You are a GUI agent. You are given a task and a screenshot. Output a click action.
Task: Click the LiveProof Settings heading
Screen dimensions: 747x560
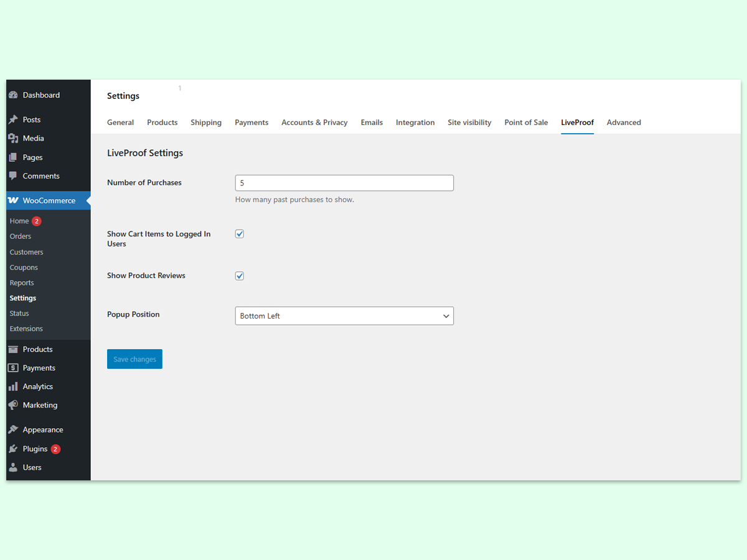pos(145,153)
